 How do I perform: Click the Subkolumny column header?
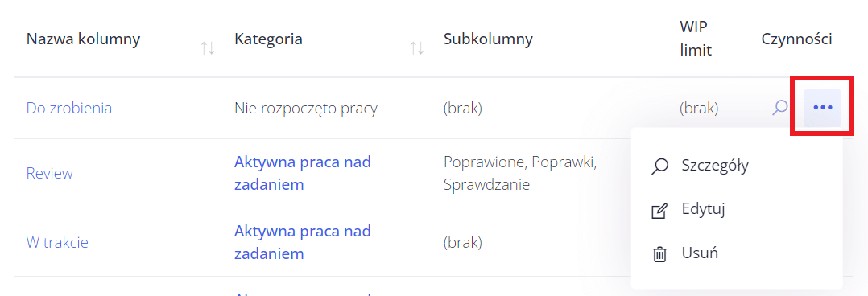pyautogui.click(x=488, y=39)
